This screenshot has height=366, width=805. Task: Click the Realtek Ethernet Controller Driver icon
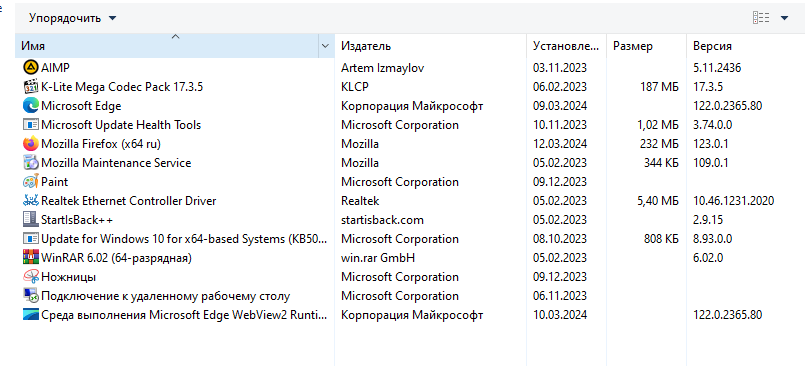(x=31, y=201)
